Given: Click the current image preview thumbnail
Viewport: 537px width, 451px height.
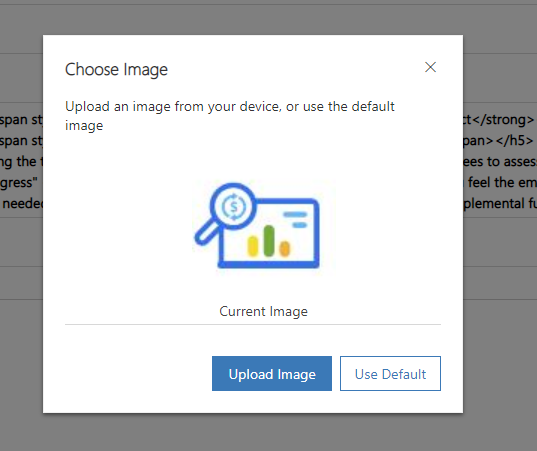Looking at the screenshot, I should point(264,227).
